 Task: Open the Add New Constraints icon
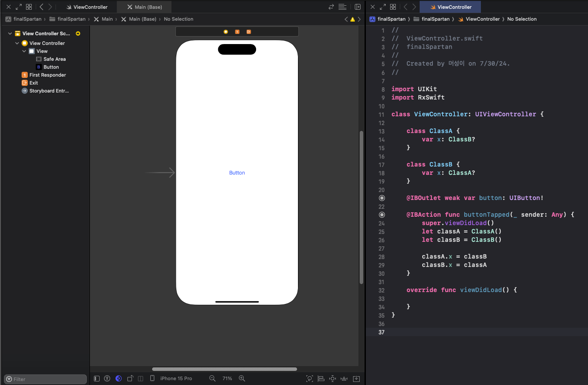click(x=333, y=378)
